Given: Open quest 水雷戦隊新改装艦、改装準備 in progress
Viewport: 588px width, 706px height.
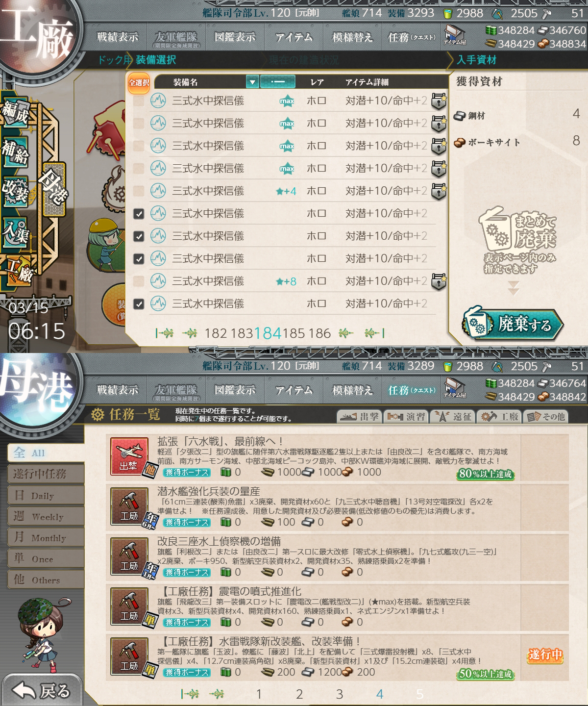Looking at the screenshot, I should 337,657.
